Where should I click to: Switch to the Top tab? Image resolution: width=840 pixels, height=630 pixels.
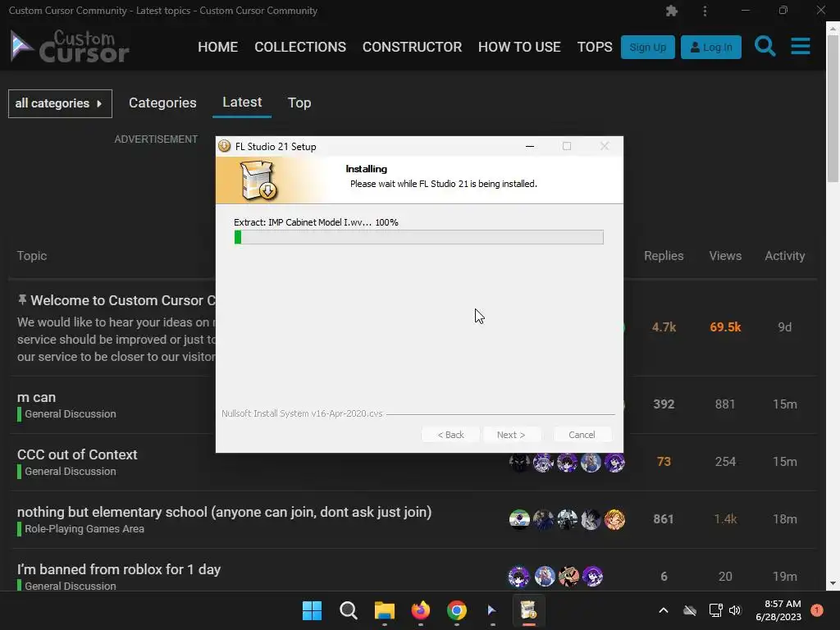[x=299, y=103]
